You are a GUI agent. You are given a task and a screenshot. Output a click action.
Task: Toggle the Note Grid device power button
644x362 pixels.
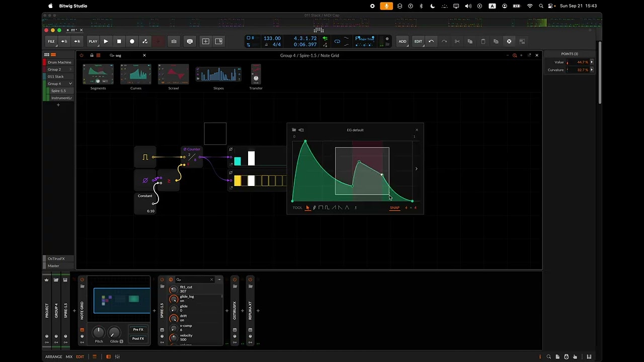pos(82,280)
